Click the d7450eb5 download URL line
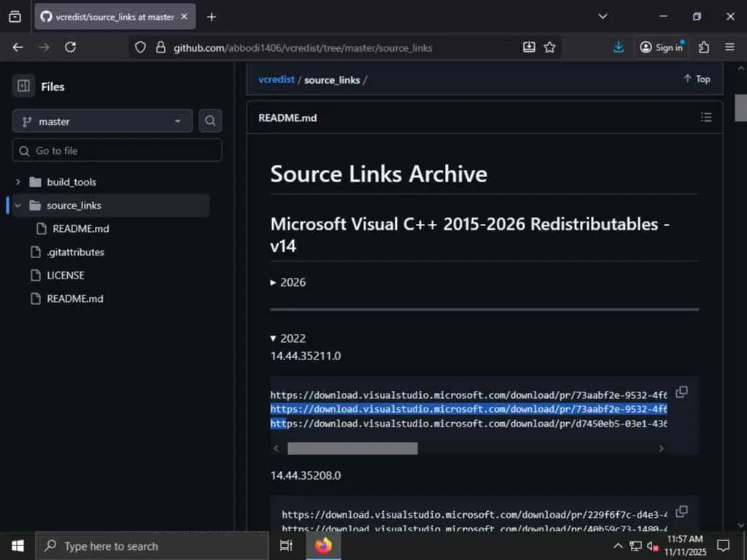This screenshot has height=560, width=747. pos(469,424)
